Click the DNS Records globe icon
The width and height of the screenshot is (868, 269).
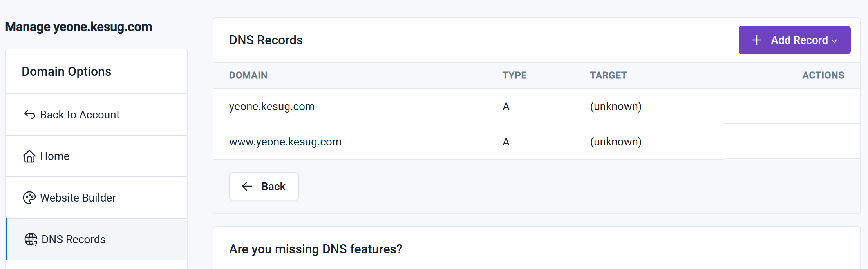click(31, 239)
